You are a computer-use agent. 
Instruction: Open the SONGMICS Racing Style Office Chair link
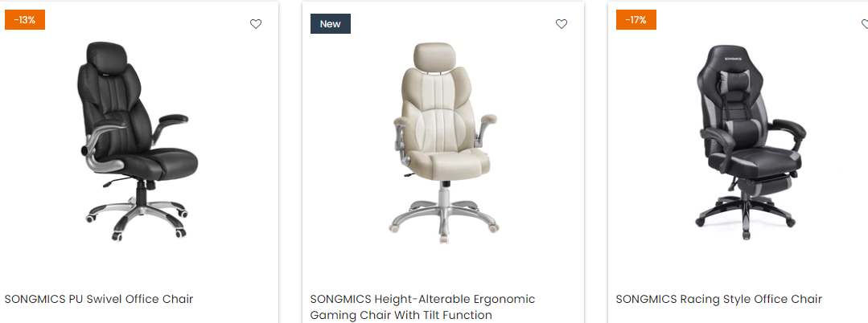tap(719, 299)
